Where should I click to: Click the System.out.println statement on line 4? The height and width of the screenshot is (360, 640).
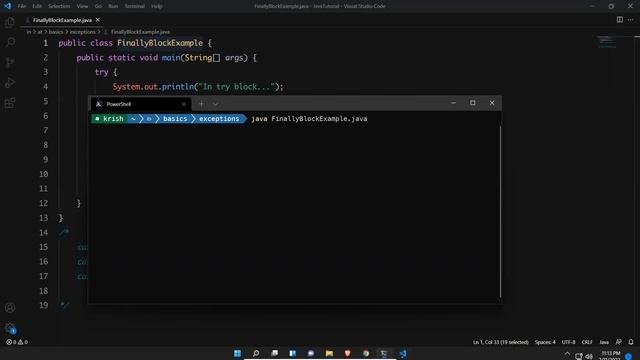coord(198,87)
